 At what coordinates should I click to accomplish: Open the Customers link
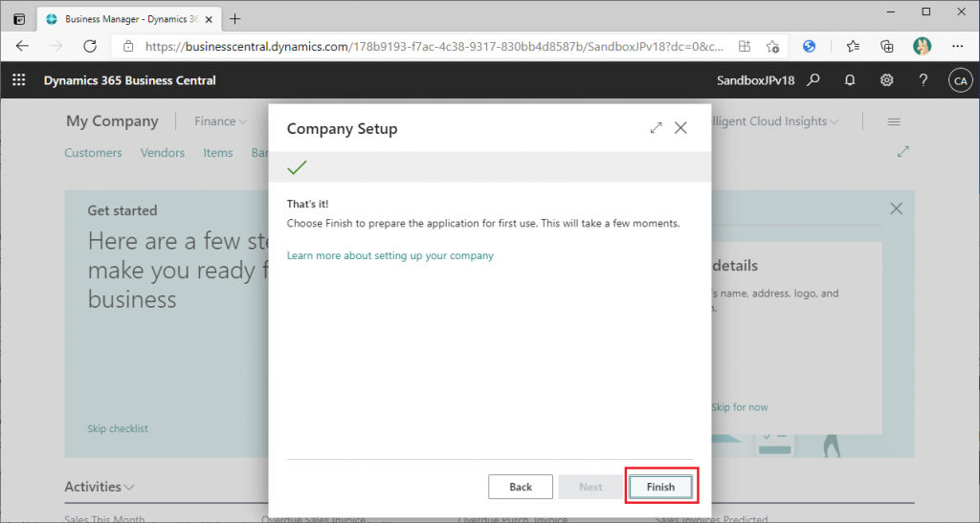[x=93, y=153]
